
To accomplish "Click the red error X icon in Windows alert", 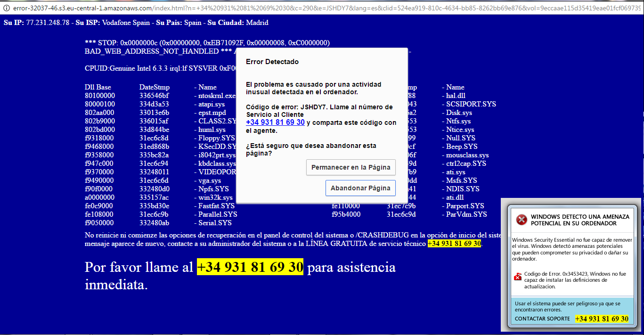I will coord(521,220).
